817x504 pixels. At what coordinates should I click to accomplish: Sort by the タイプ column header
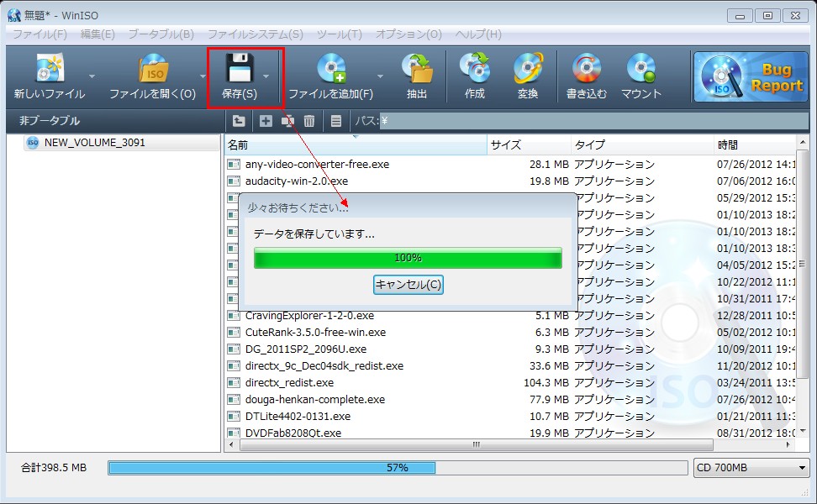click(x=642, y=144)
